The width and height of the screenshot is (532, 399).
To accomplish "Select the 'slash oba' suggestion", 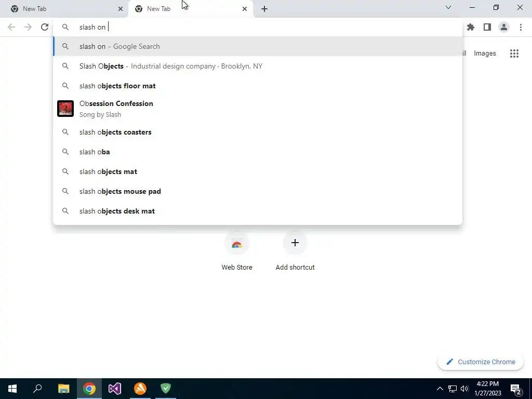I will point(258,152).
